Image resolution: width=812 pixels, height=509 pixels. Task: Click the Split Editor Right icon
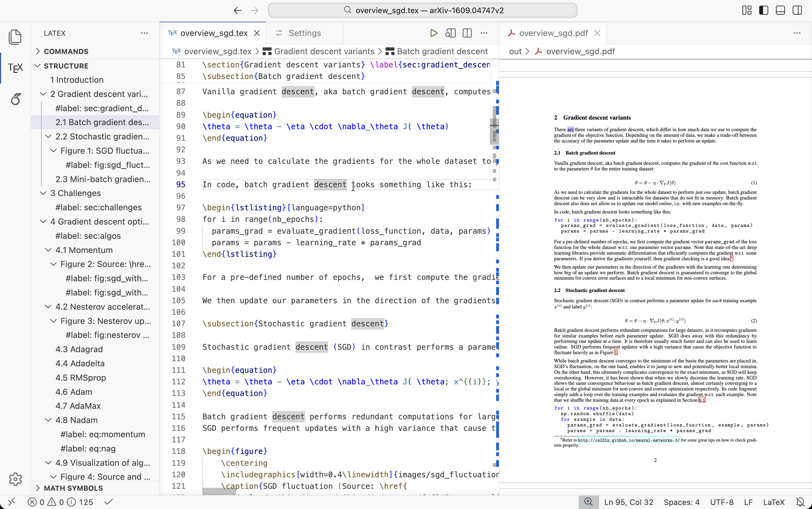click(467, 33)
